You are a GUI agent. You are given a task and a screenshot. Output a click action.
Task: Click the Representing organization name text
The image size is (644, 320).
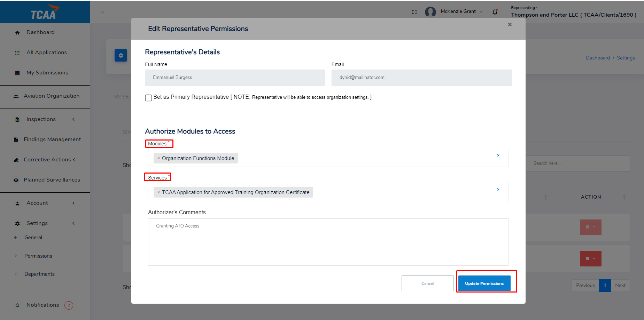(x=574, y=15)
